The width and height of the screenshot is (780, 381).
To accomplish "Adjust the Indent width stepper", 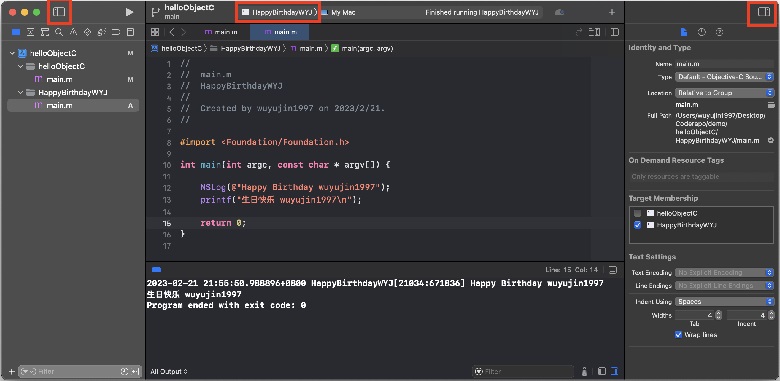I will pyautogui.click(x=771, y=315).
